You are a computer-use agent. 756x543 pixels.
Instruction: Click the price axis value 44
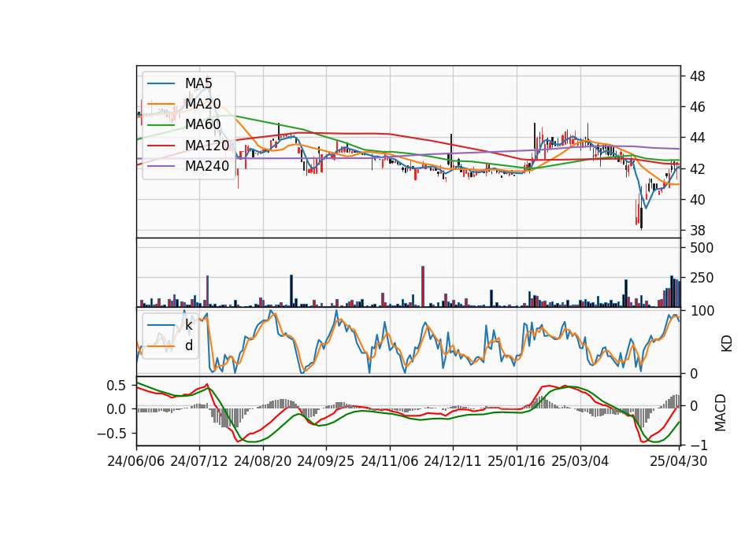tap(697, 138)
